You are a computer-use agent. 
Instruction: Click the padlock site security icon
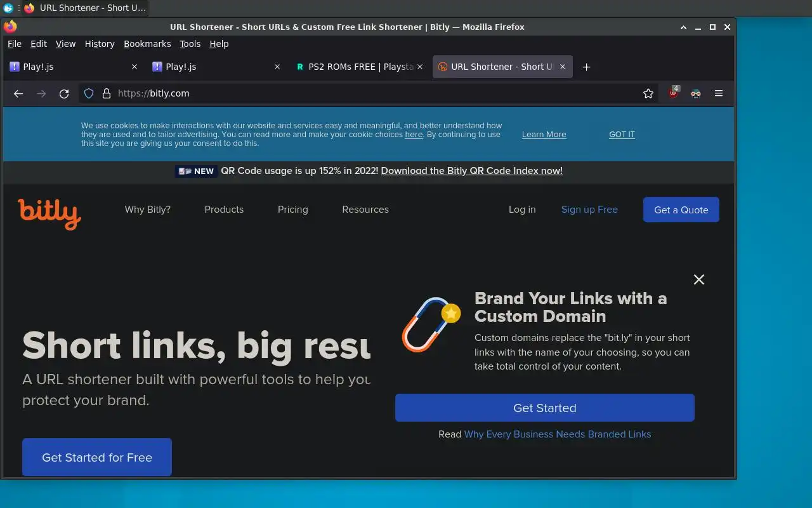(106, 93)
